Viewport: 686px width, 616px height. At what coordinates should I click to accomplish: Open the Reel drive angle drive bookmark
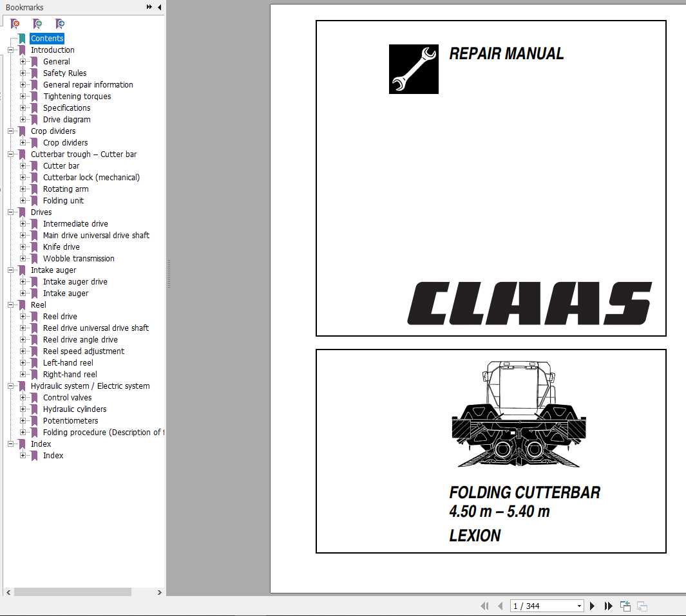pyautogui.click(x=81, y=340)
